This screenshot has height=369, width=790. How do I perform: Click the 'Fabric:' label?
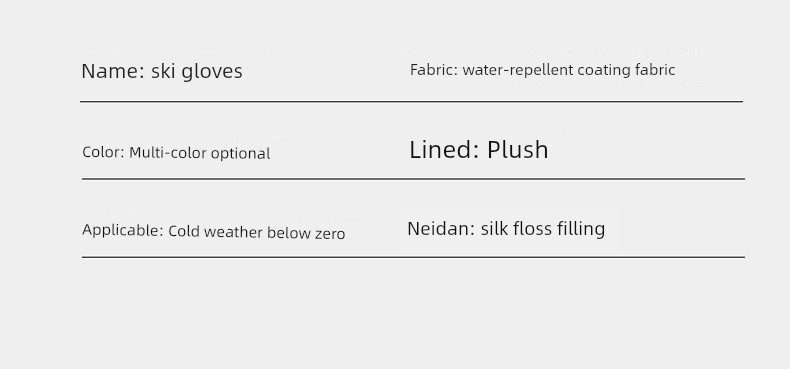tap(434, 70)
